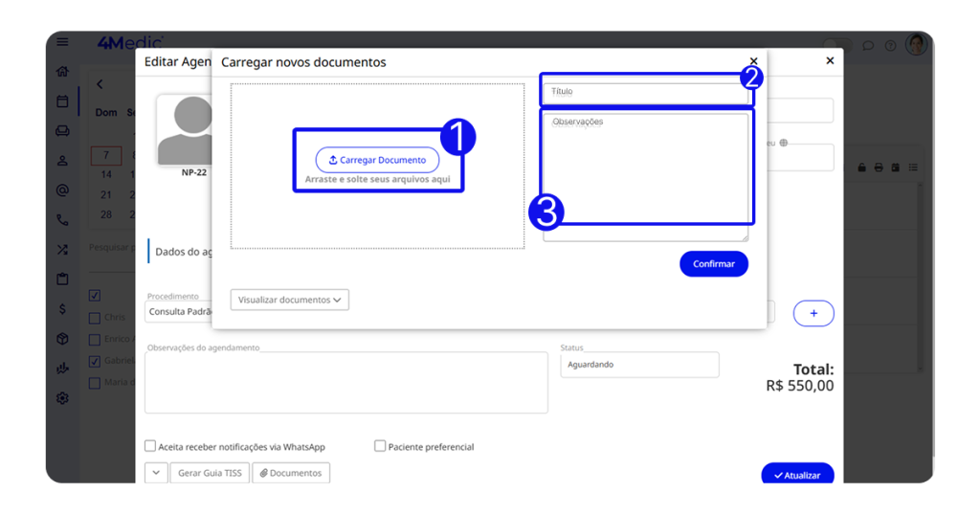Open the help question mark icon
Viewport: 980px width, 515px height.
[x=890, y=45]
